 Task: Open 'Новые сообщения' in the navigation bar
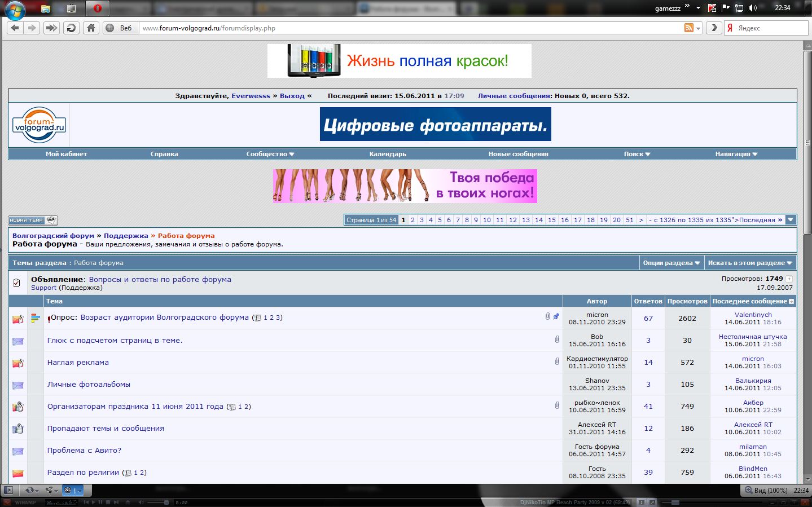click(518, 154)
